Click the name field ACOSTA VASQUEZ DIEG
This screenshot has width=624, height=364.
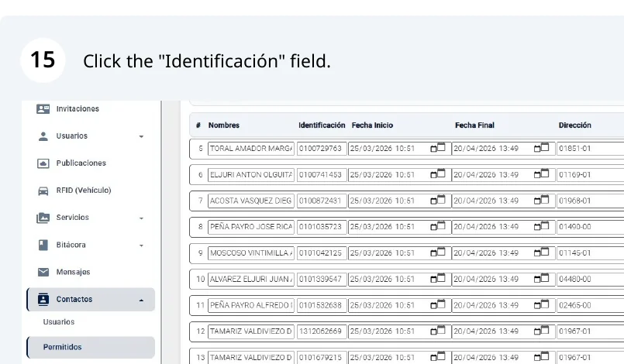coord(250,201)
